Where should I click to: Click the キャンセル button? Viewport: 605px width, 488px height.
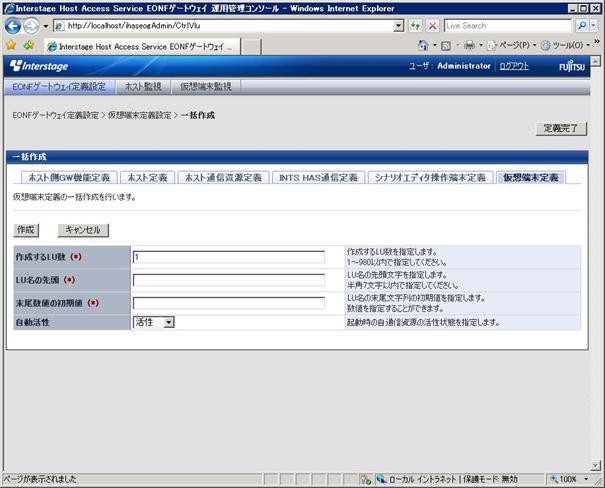coord(83,230)
